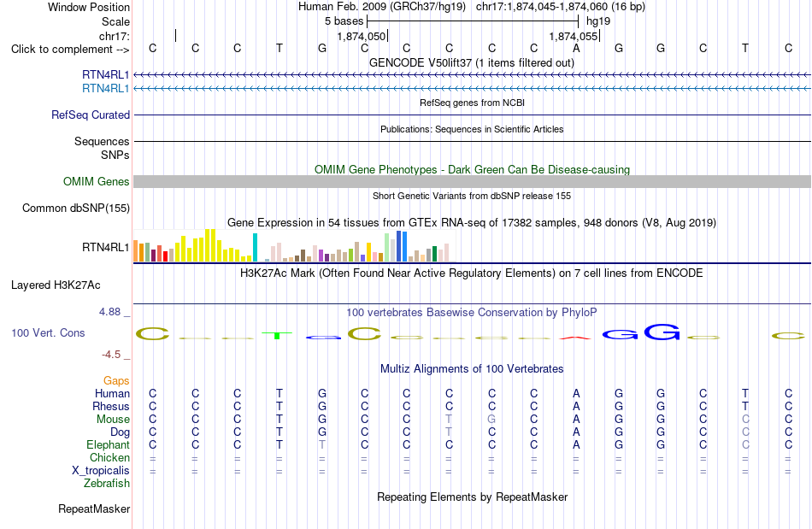Click the 'Rhesus' alignment row label

pos(111,406)
